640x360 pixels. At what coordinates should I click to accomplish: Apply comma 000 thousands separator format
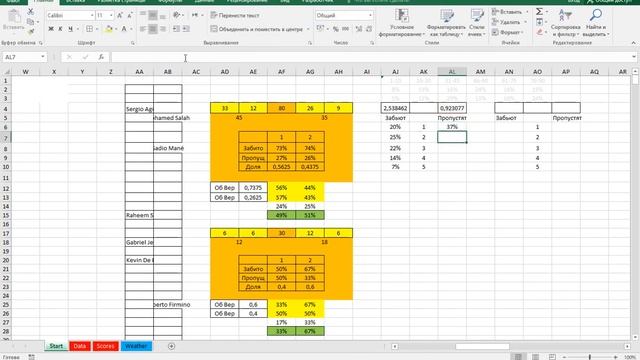point(345,29)
